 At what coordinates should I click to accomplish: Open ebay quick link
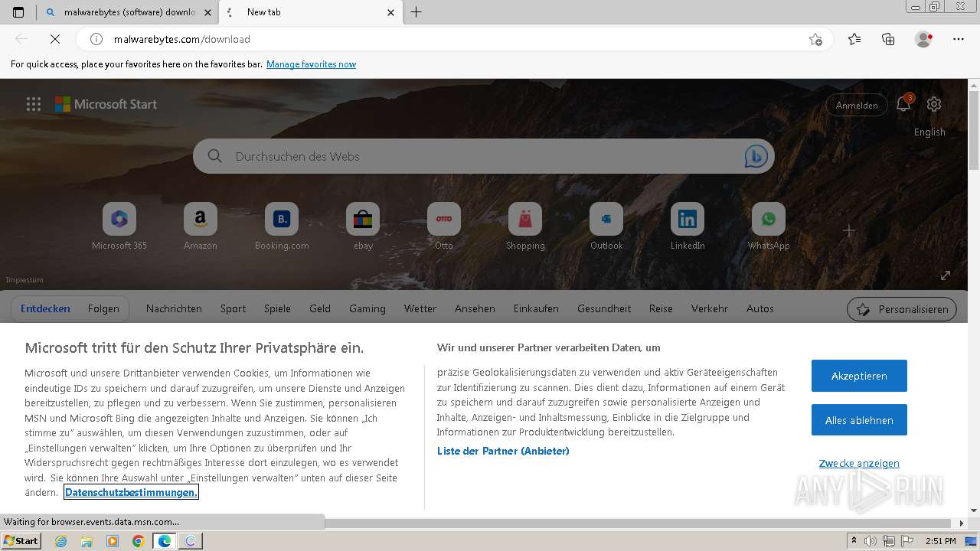tap(363, 227)
